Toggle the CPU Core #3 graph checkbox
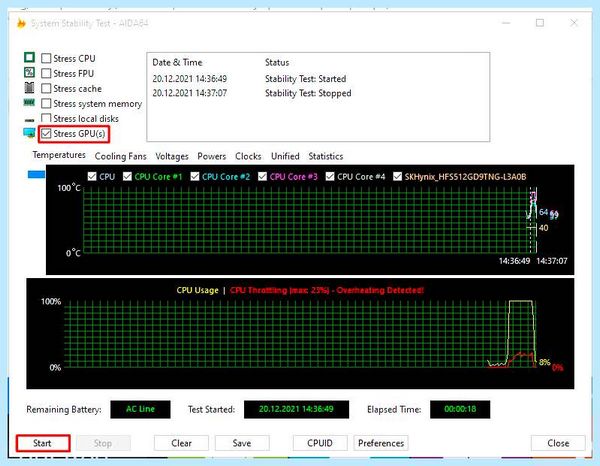The height and width of the screenshot is (466, 600). point(262,176)
